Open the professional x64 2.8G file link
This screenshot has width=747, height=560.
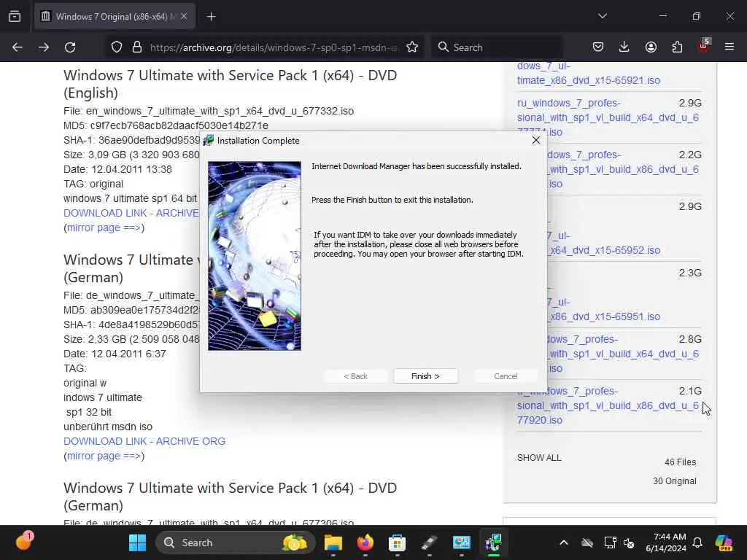click(622, 354)
